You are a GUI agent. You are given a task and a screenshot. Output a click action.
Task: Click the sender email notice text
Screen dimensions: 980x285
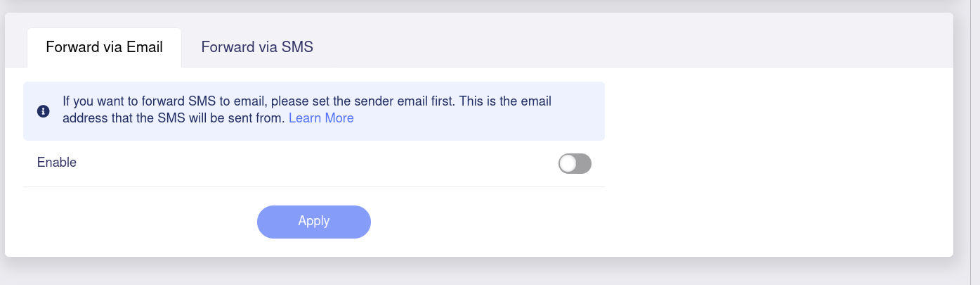coord(307,110)
